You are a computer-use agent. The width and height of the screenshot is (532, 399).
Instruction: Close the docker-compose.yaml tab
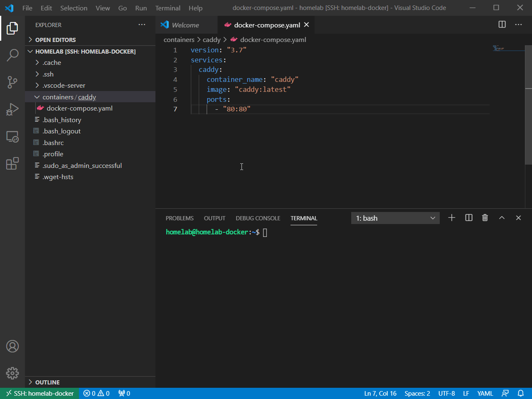pos(306,25)
